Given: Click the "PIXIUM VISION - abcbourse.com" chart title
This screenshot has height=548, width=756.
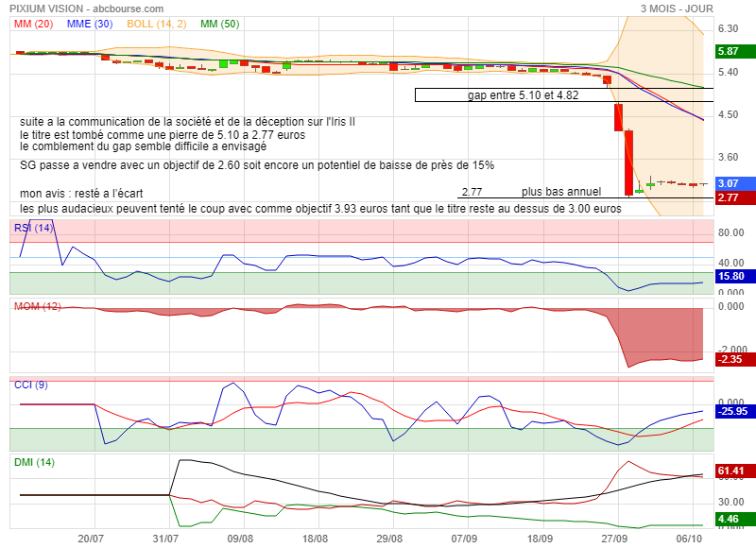Looking at the screenshot, I should (87, 9).
